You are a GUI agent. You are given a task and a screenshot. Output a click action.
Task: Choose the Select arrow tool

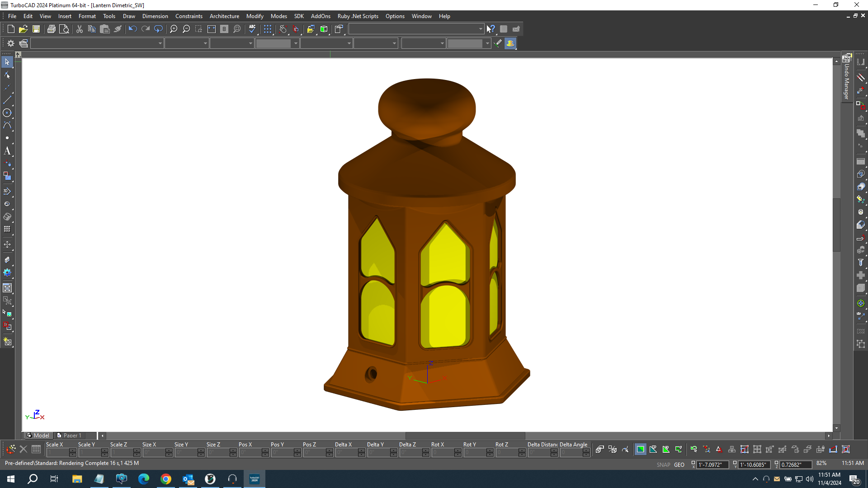(7, 62)
